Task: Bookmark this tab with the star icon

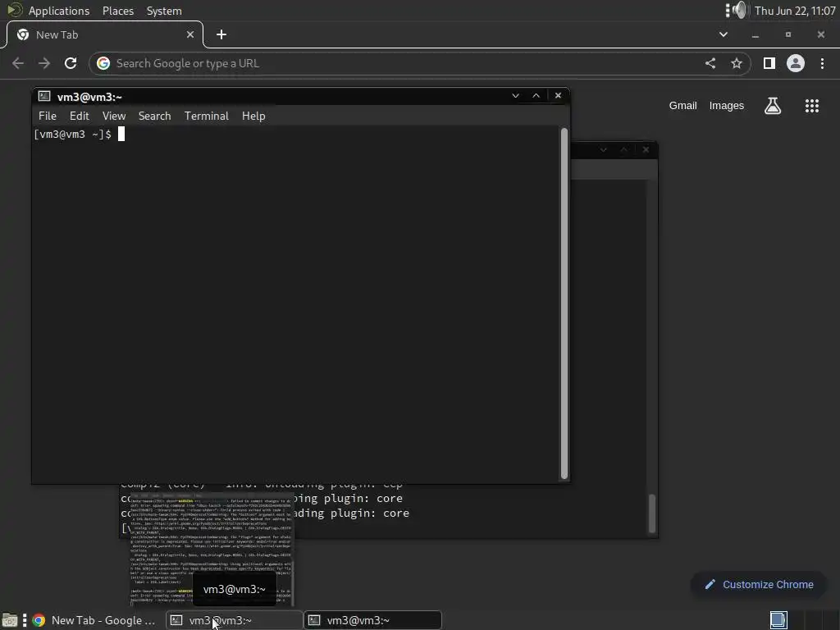Action: 737,63
